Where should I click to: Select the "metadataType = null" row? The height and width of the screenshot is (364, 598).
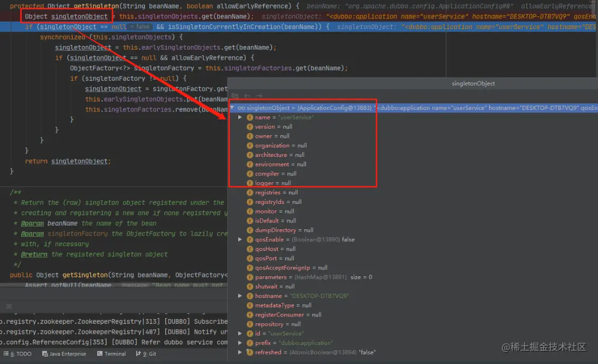pyautogui.click(x=283, y=305)
